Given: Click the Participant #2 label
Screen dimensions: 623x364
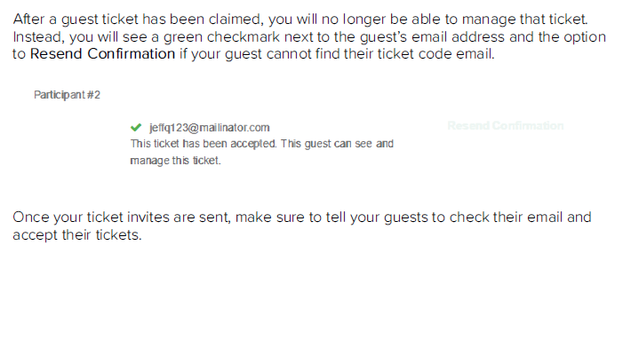Looking at the screenshot, I should click(67, 95).
